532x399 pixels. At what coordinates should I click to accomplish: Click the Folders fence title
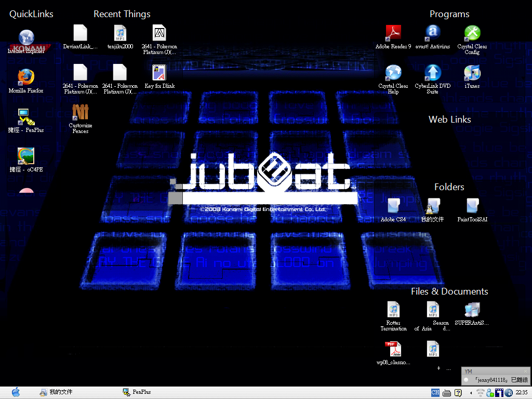click(x=449, y=187)
